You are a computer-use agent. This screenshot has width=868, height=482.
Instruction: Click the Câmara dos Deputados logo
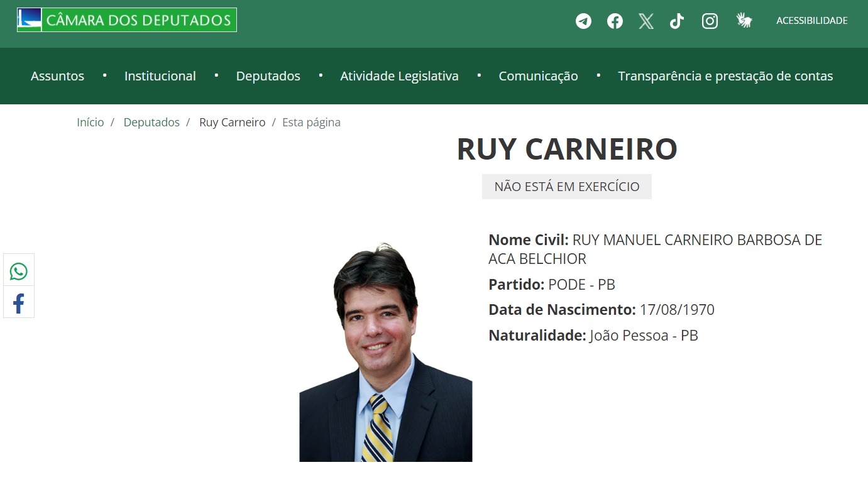(127, 20)
